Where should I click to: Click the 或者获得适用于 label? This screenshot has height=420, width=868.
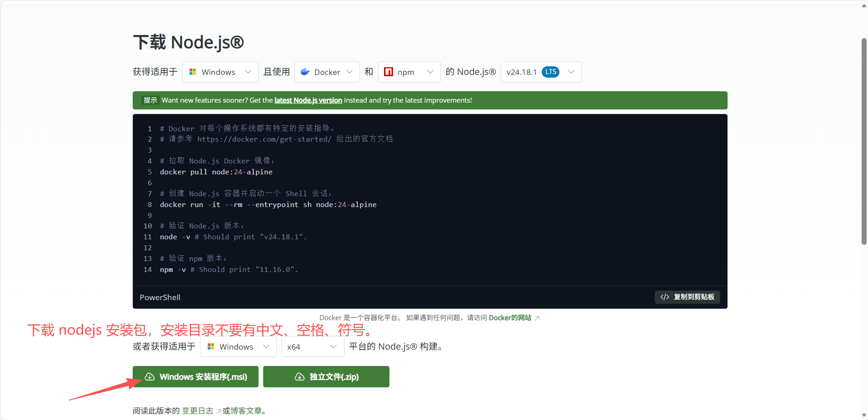(x=164, y=346)
